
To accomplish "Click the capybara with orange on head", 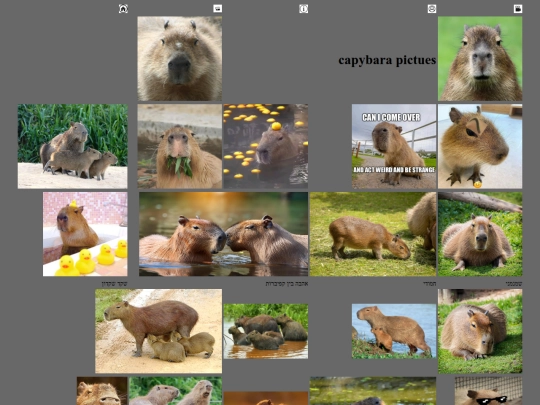I will (266, 146).
